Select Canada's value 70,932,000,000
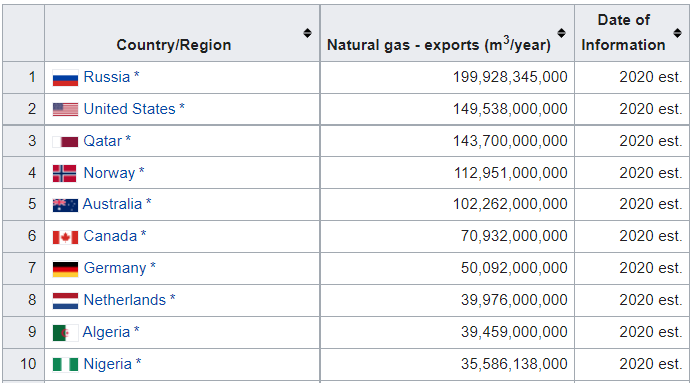 pyautogui.click(x=514, y=236)
